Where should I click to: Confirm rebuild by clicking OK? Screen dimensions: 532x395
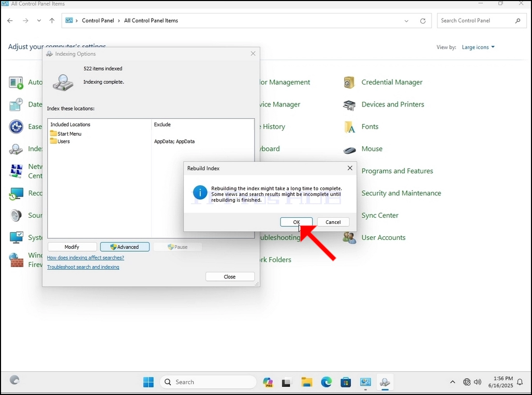pyautogui.click(x=296, y=222)
